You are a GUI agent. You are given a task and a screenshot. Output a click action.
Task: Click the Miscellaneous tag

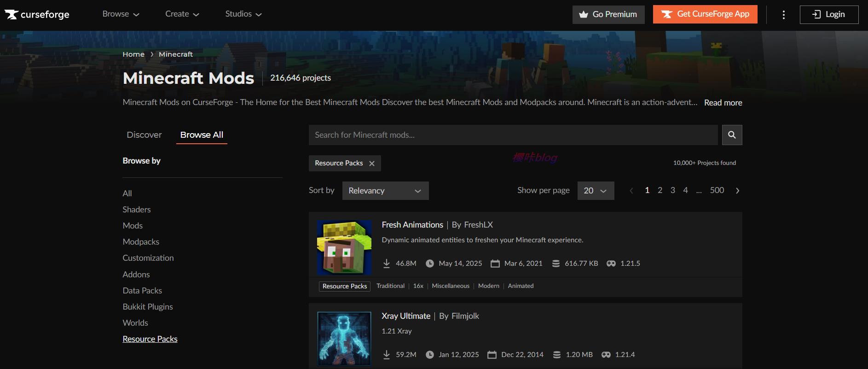pyautogui.click(x=451, y=286)
